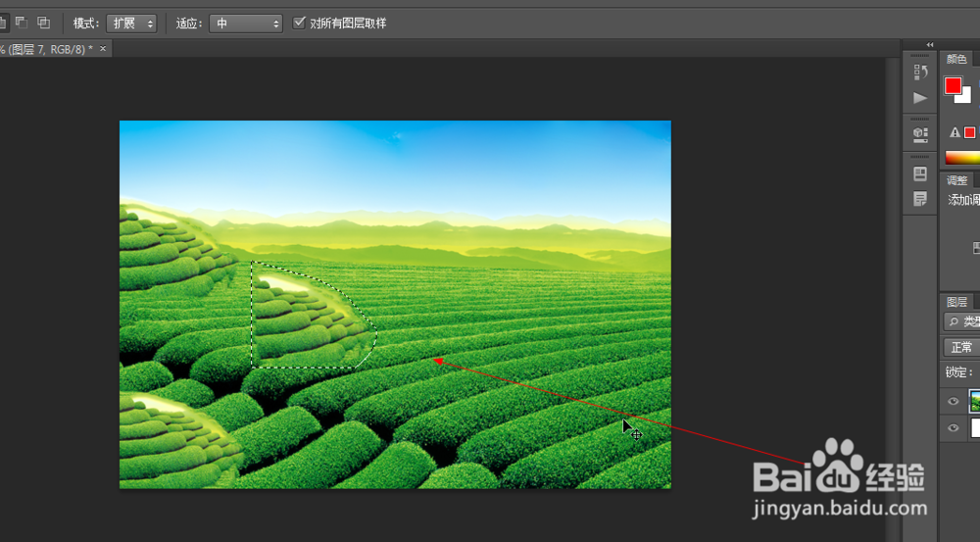Hide the top layer via eye icon
Viewport: 980px width, 542px height.
[954, 401]
